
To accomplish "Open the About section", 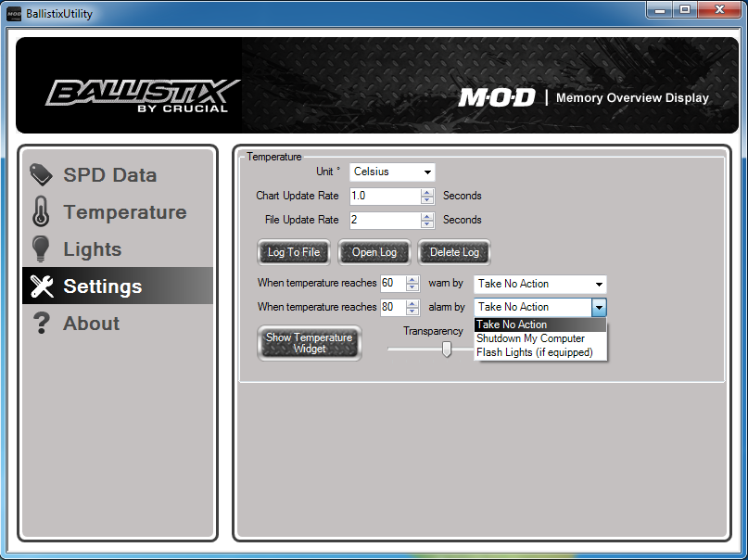I will pos(118,323).
